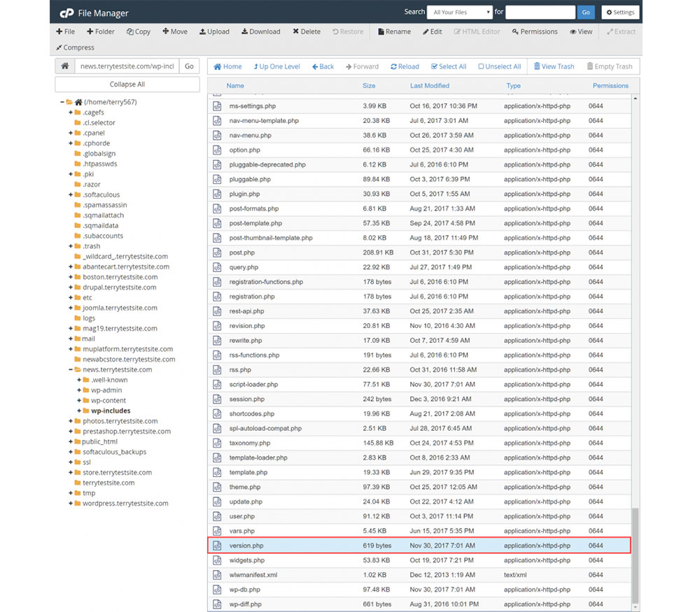Download the selected file
Viewport: 700px width, 612px height.
point(260,31)
